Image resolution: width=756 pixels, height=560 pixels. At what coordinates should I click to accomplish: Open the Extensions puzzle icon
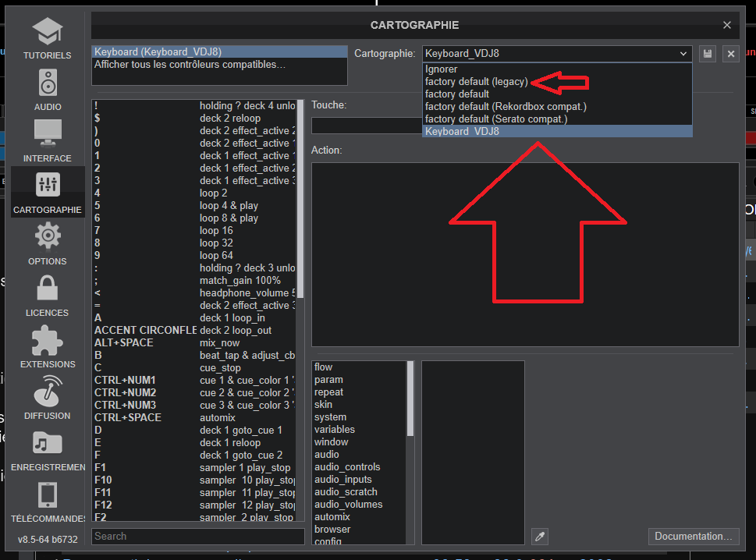[x=48, y=340]
